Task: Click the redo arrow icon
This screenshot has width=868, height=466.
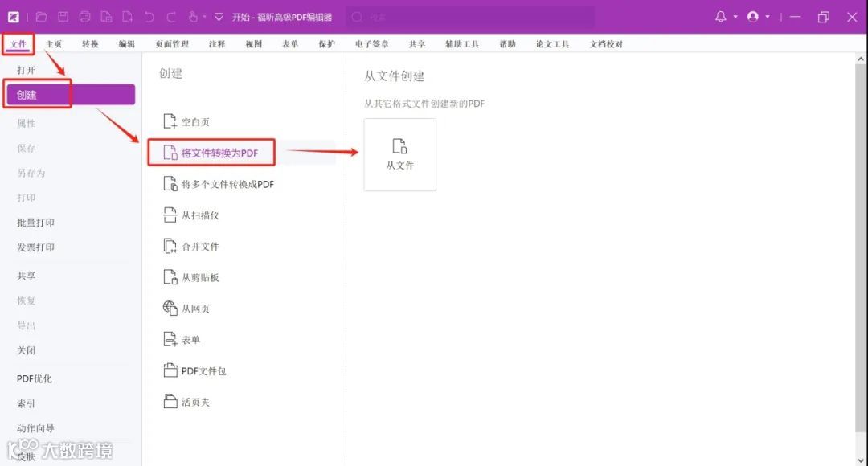Action: coord(171,17)
